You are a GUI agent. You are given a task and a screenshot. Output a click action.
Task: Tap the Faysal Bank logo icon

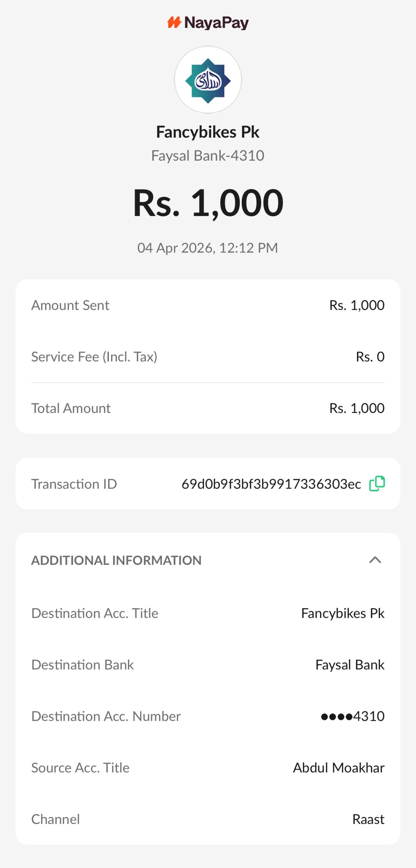[208, 80]
